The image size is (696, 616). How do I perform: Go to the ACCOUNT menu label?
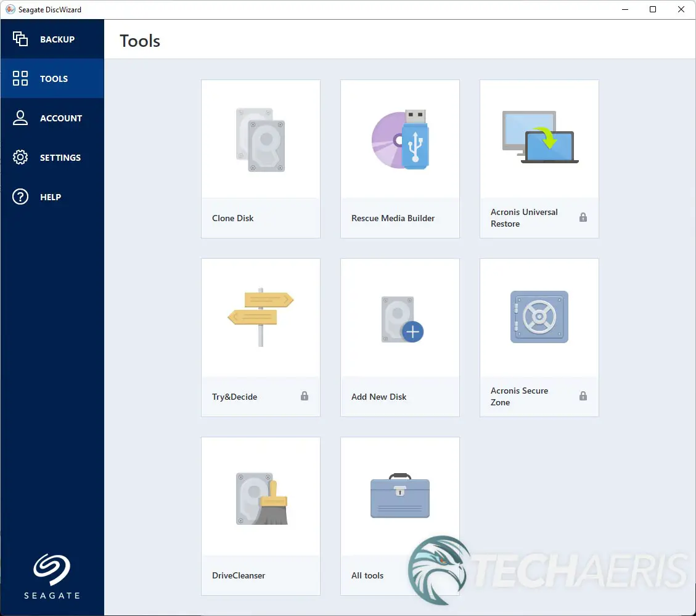click(61, 118)
